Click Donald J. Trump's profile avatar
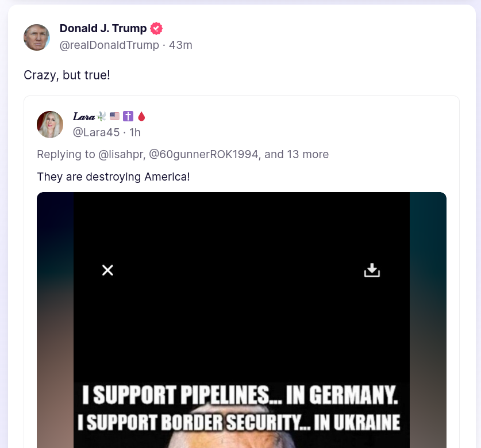Viewport: 481px width, 448px height. (x=37, y=37)
